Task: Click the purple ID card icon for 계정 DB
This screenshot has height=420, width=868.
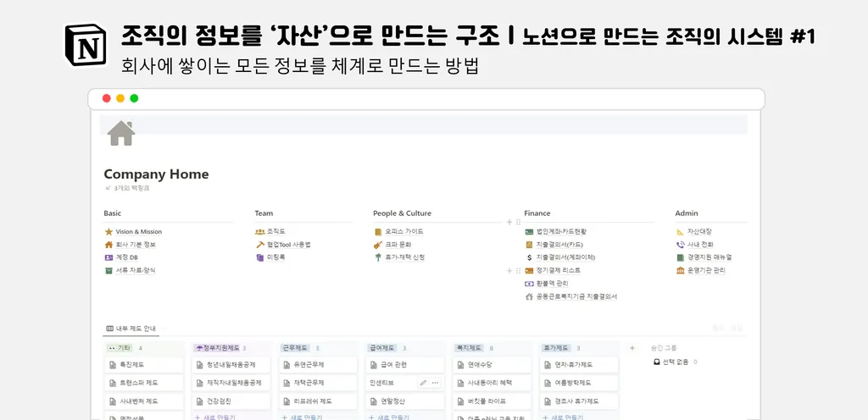Action: tap(108, 257)
